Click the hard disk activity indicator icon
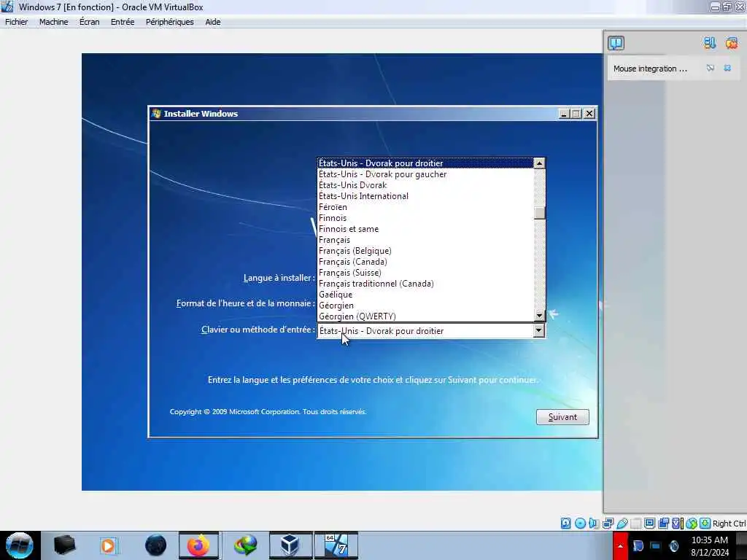The height and width of the screenshot is (560, 747). (x=565, y=524)
